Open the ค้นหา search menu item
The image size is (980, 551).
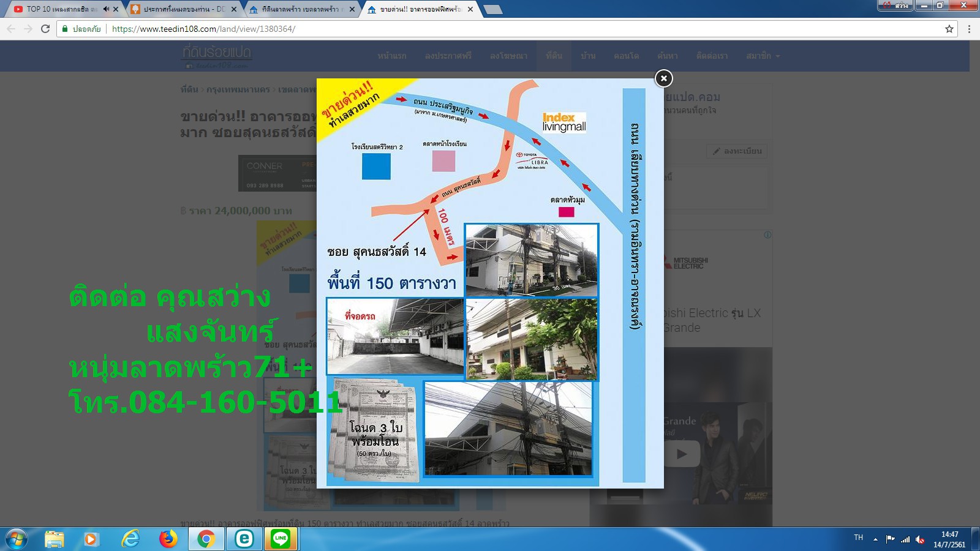(667, 56)
